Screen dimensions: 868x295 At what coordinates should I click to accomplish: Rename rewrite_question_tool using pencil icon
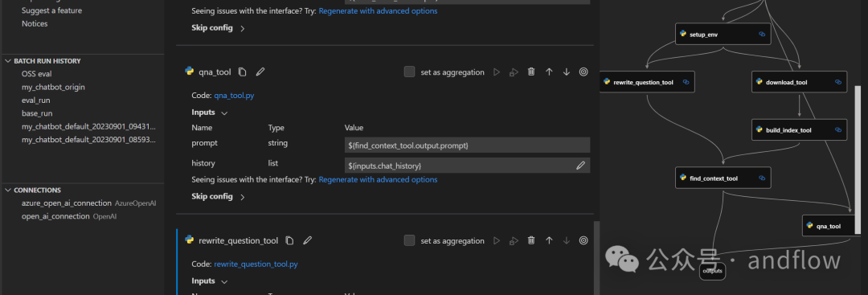coord(307,240)
